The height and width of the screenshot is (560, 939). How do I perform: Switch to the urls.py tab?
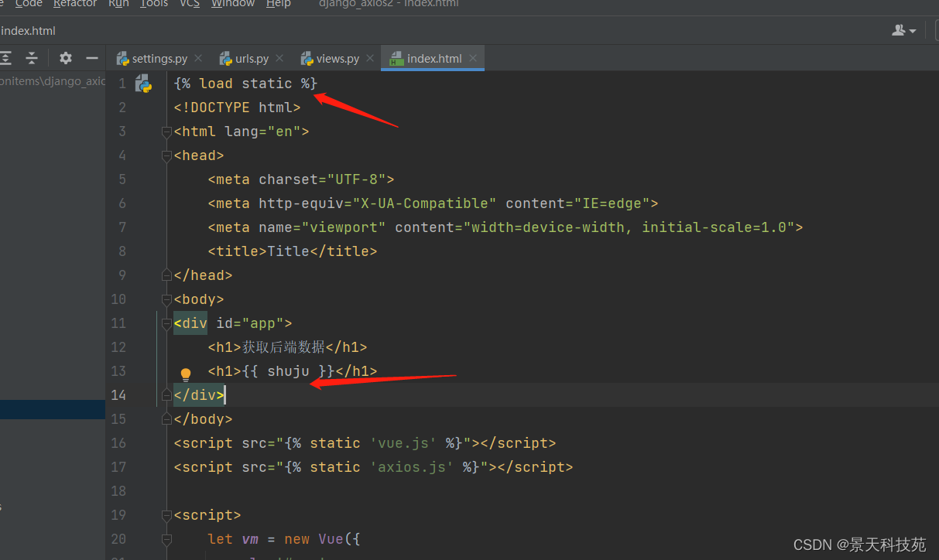click(x=252, y=58)
